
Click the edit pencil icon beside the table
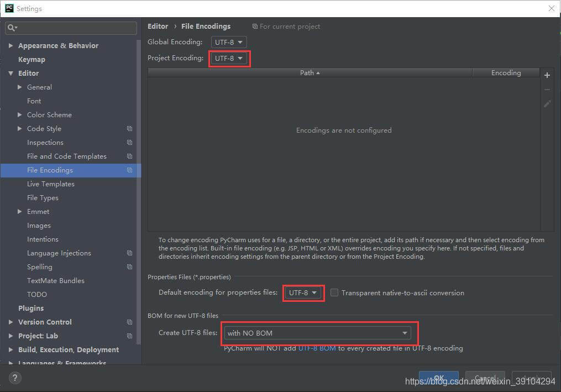tap(547, 103)
